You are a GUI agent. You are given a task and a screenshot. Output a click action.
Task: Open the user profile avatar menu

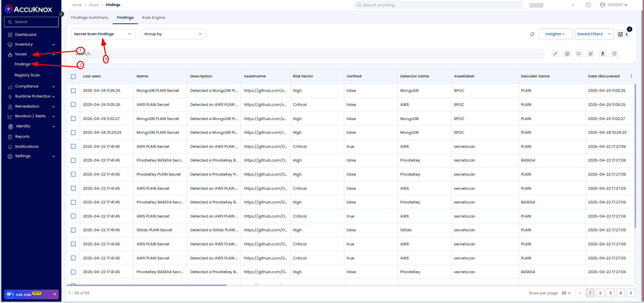602,5
